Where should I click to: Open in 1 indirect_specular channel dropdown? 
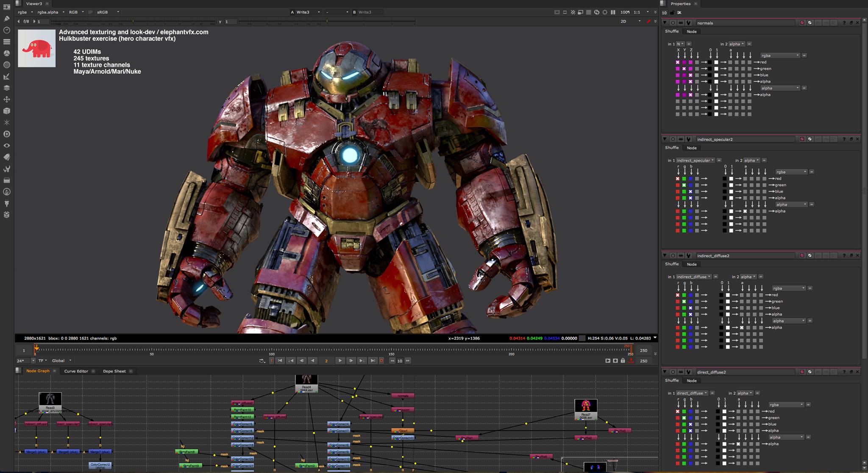[695, 160]
